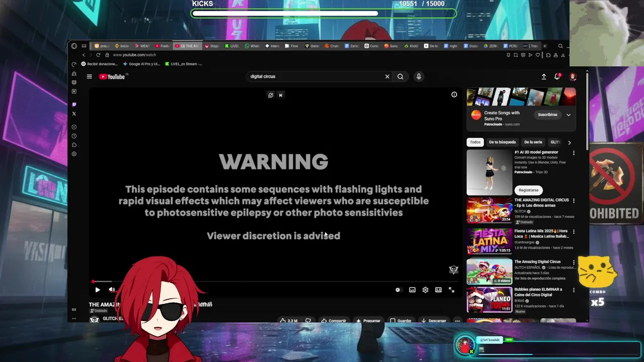The image size is (644, 362).
Task: Dislike the video
Action: 308,321
